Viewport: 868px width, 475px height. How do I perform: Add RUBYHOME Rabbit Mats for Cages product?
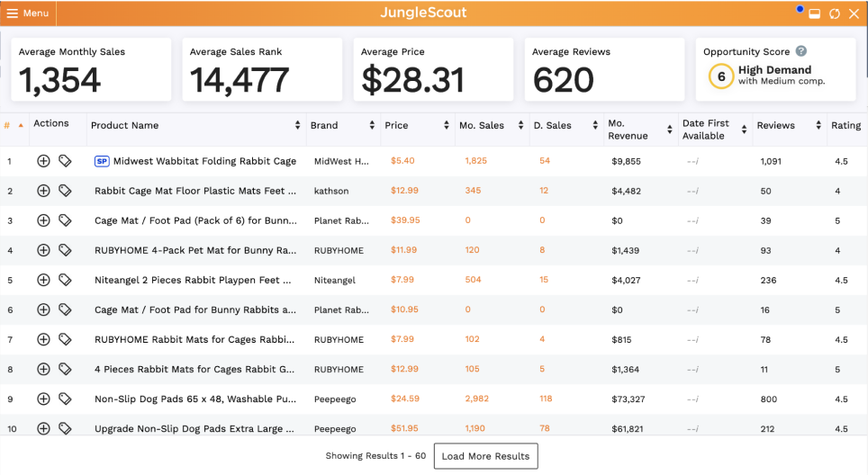(x=43, y=339)
